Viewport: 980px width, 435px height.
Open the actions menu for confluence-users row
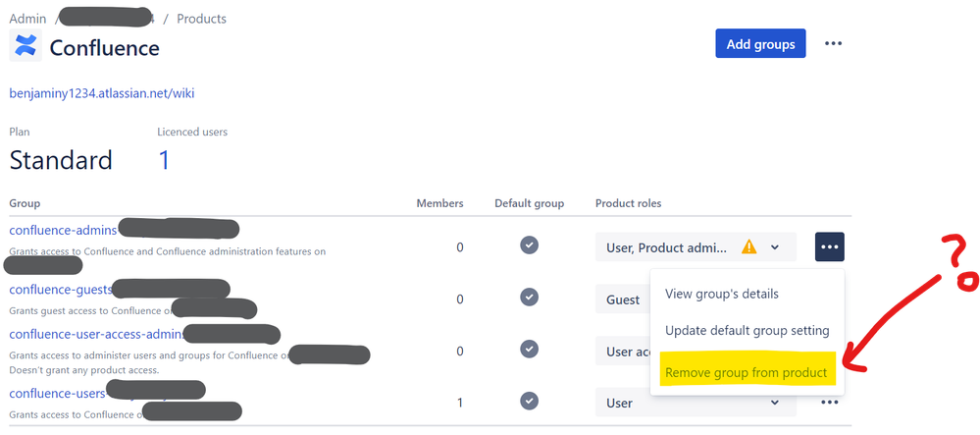click(829, 403)
